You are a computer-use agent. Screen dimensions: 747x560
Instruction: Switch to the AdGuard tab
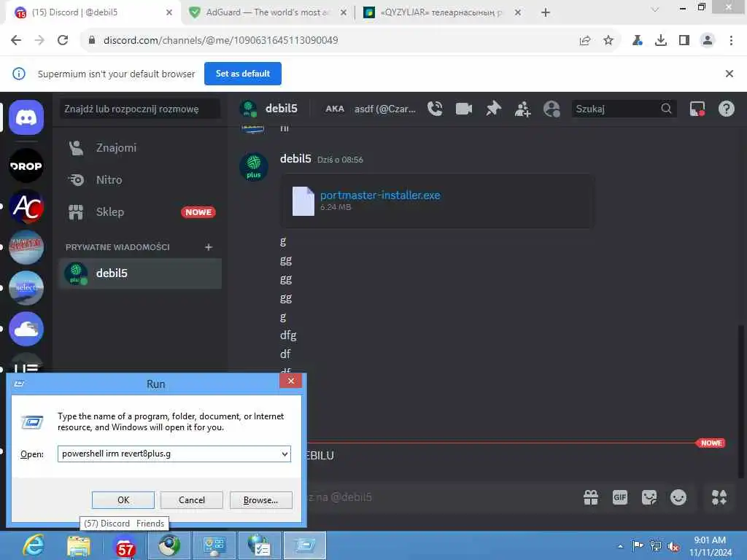pyautogui.click(x=267, y=12)
